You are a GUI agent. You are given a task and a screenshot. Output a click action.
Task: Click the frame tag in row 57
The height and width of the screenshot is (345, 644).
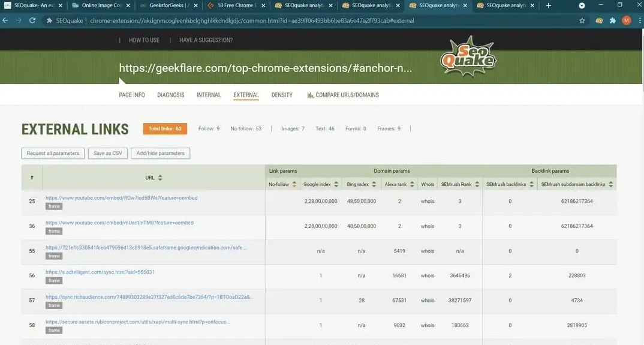[54, 305]
